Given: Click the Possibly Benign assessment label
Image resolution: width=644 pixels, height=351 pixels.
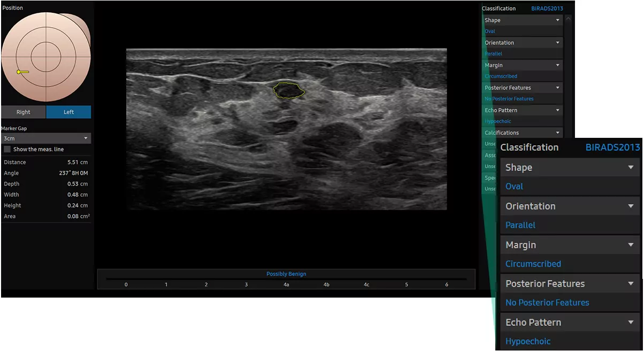Looking at the screenshot, I should click(x=286, y=274).
